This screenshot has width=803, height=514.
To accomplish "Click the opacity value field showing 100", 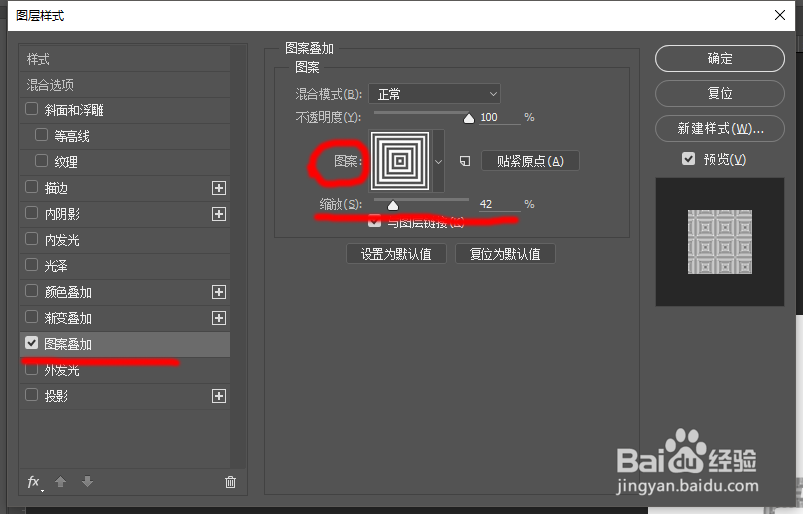I will [499, 117].
